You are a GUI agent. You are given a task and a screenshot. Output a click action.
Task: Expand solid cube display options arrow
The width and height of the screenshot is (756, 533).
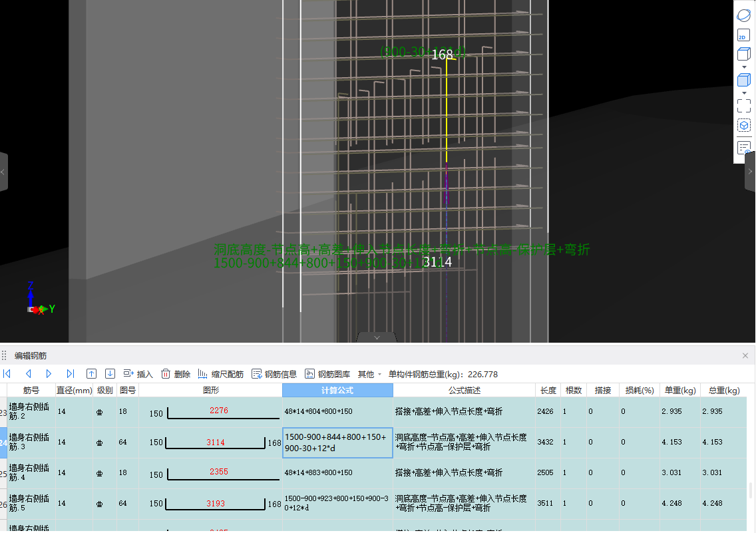(x=744, y=93)
